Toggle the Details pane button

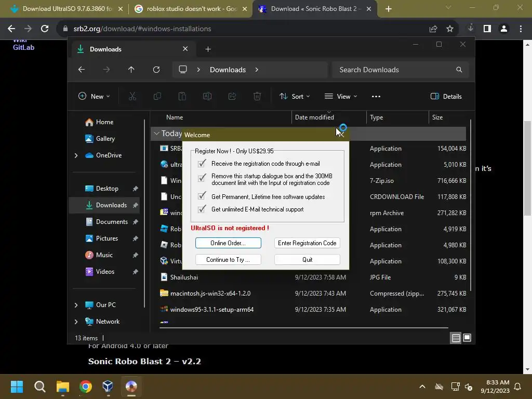point(446,96)
